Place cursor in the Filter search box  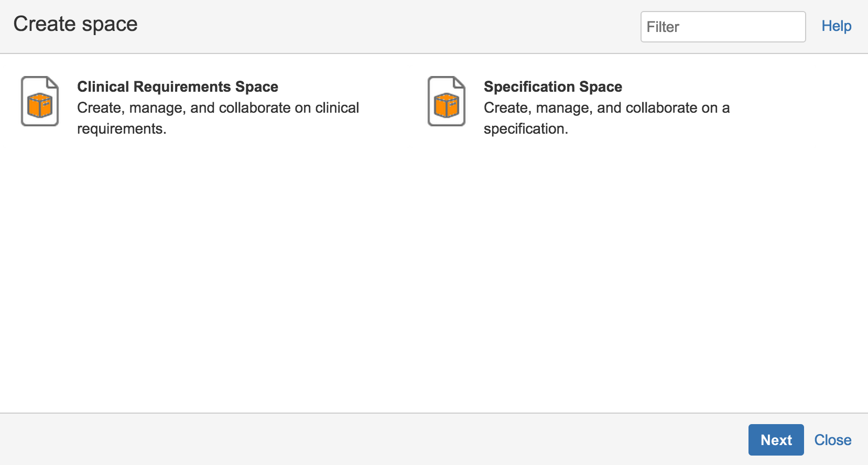point(723,27)
